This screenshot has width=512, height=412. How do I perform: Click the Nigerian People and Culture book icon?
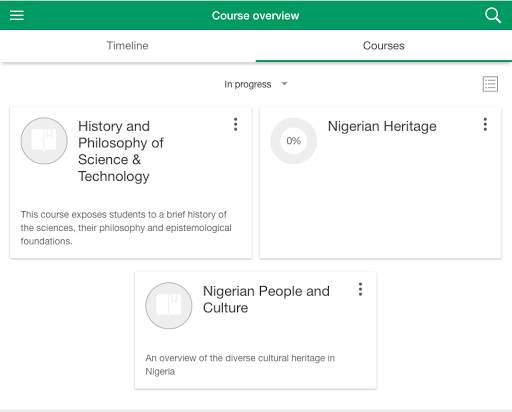click(169, 306)
